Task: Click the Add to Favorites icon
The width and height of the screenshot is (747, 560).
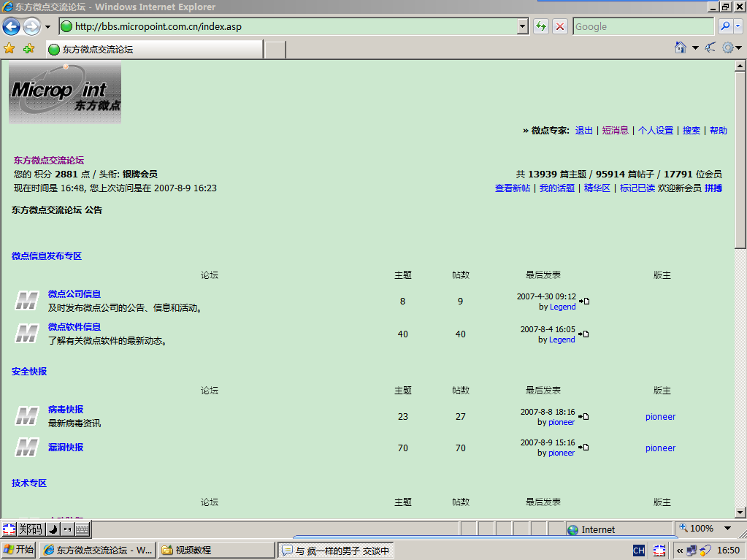Action: 28,49
